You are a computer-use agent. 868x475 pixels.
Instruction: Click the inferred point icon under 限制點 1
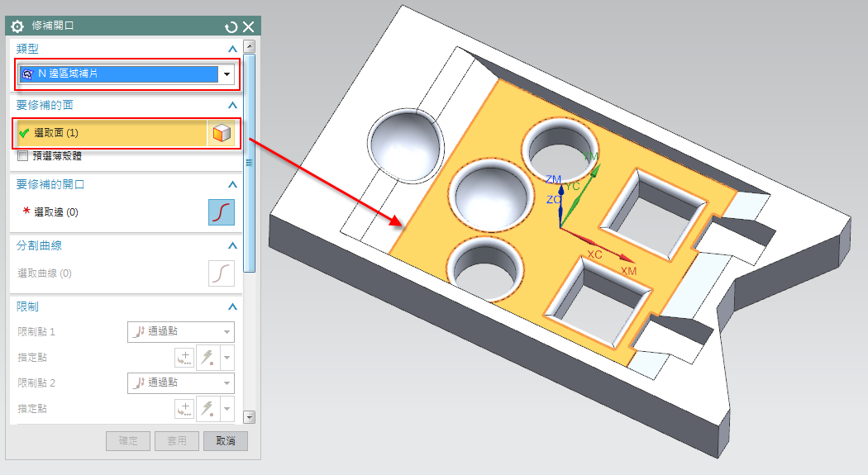click(x=208, y=358)
